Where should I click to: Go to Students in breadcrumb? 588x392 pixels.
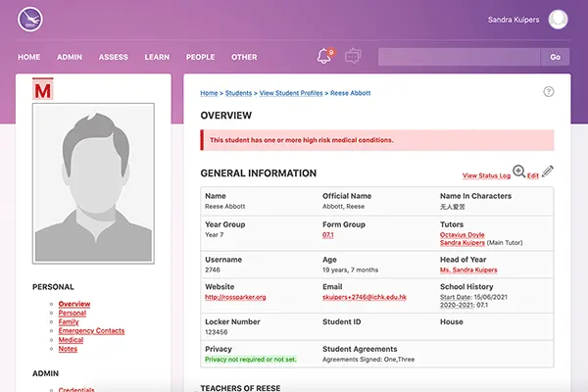(237, 93)
